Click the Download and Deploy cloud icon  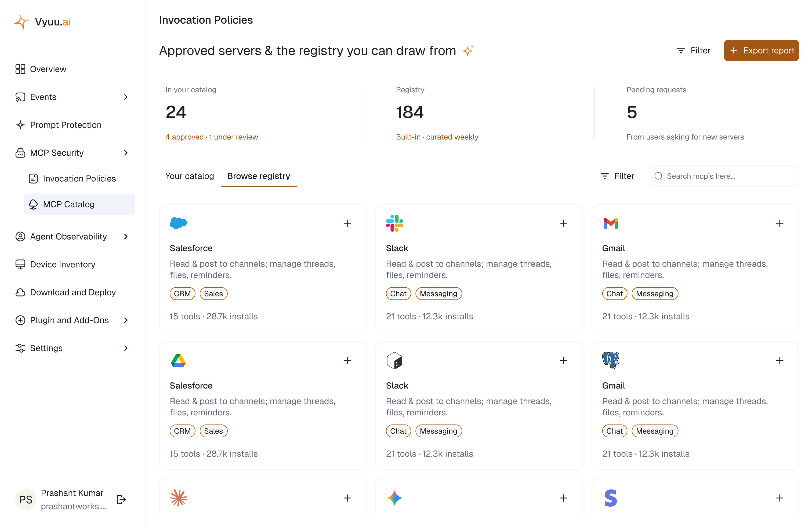coord(20,292)
